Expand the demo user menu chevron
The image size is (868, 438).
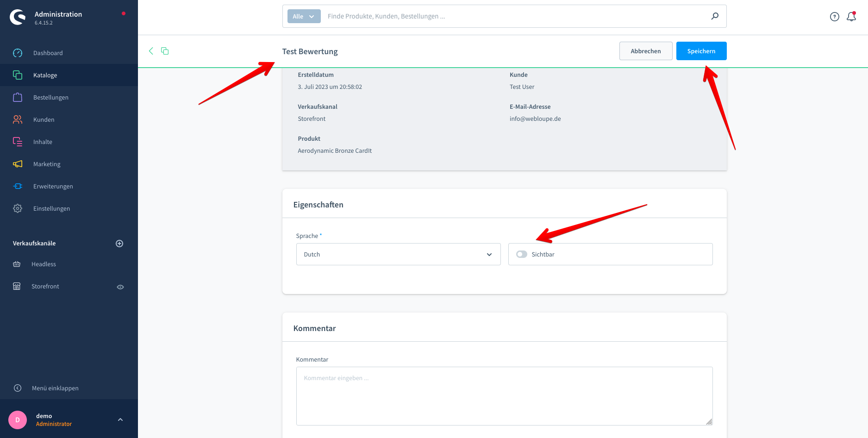click(x=120, y=420)
